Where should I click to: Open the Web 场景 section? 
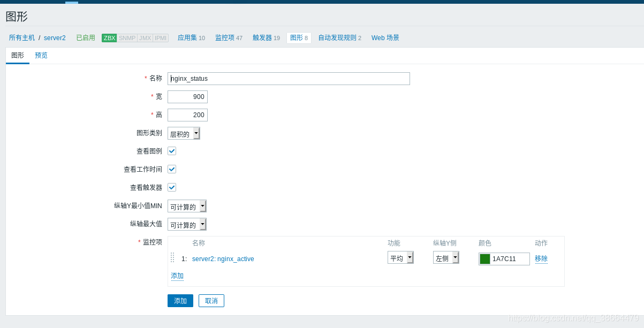click(x=385, y=38)
